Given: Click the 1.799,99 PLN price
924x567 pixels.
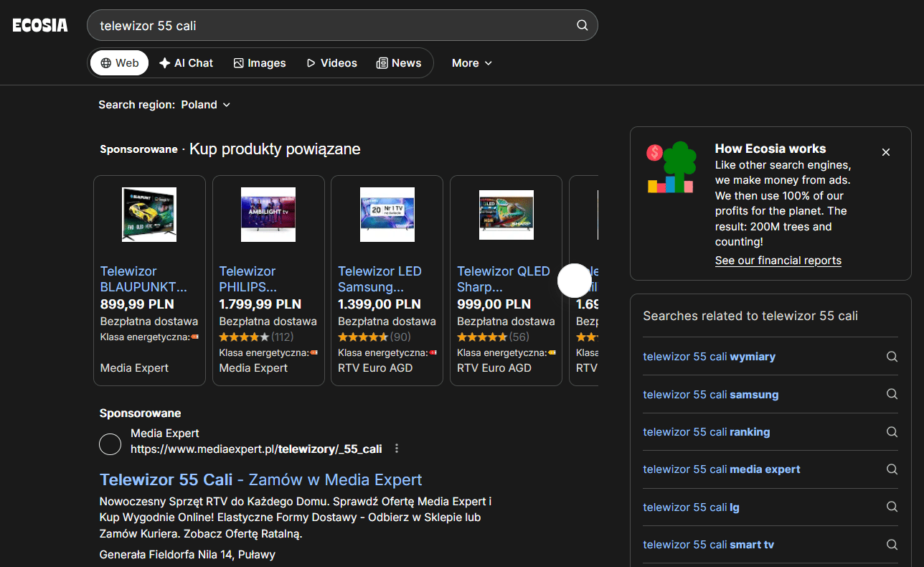Looking at the screenshot, I should 260,304.
